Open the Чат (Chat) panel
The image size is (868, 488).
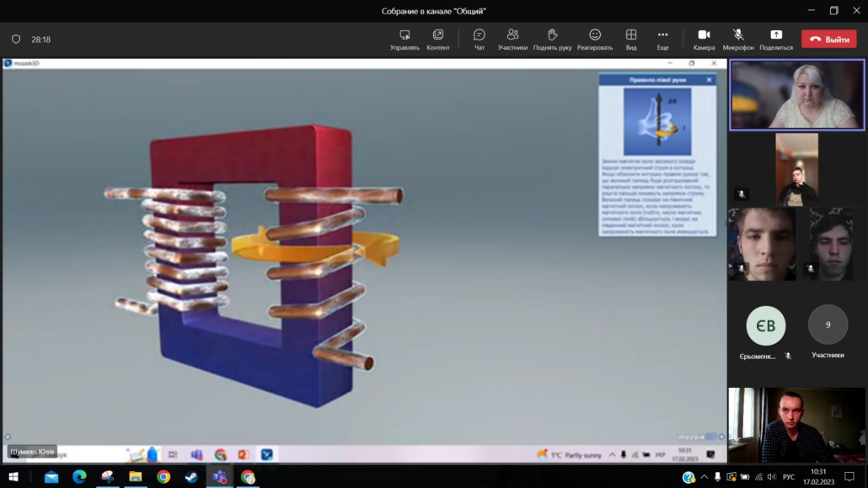(x=479, y=35)
